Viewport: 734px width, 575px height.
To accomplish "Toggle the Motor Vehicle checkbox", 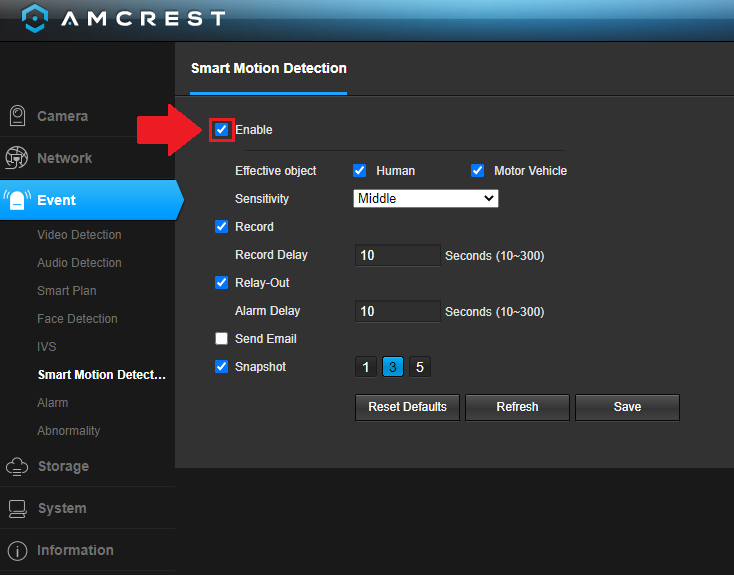I will click(477, 170).
